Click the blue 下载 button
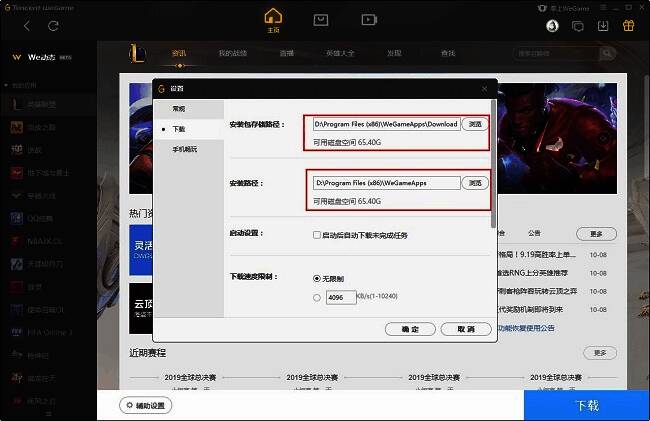Image resolution: width=650 pixels, height=421 pixels. point(586,405)
